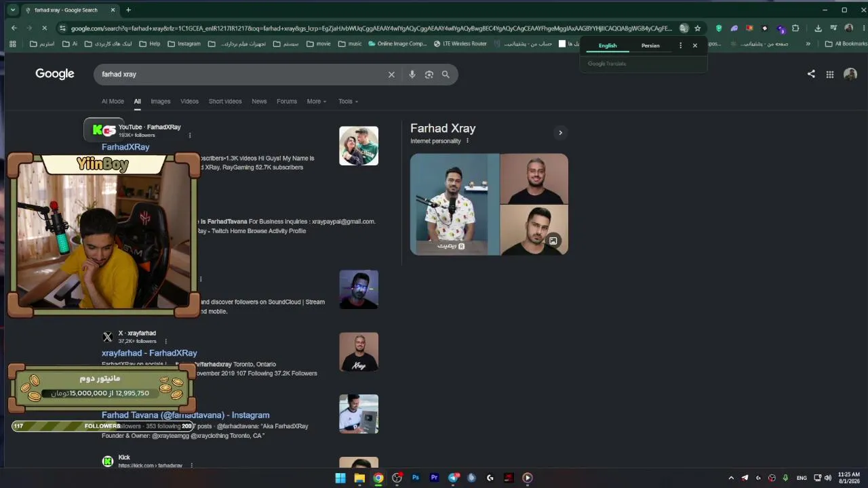This screenshot has height=488, width=868.
Task: Open the X result Xray shirt thumbnail
Action: 359,352
